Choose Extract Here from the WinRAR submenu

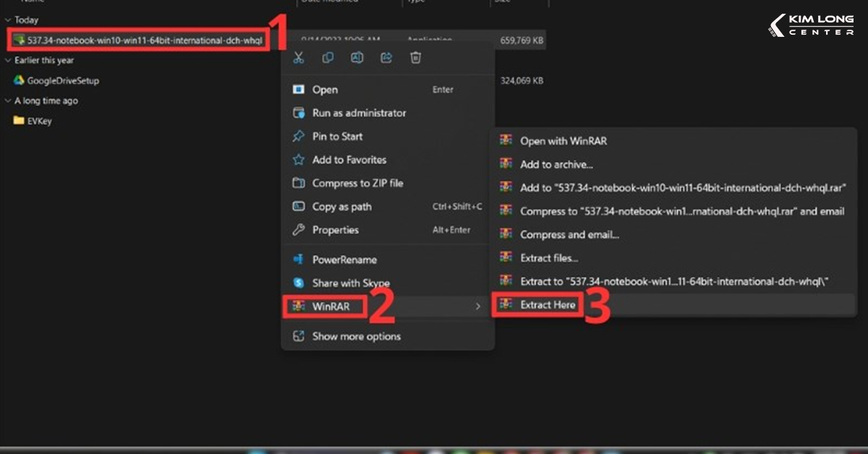551,304
